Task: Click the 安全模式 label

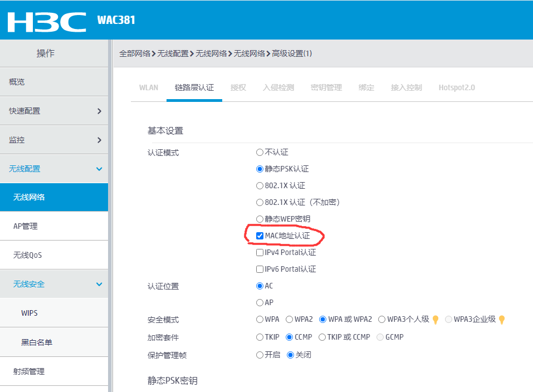Action: click(x=163, y=320)
